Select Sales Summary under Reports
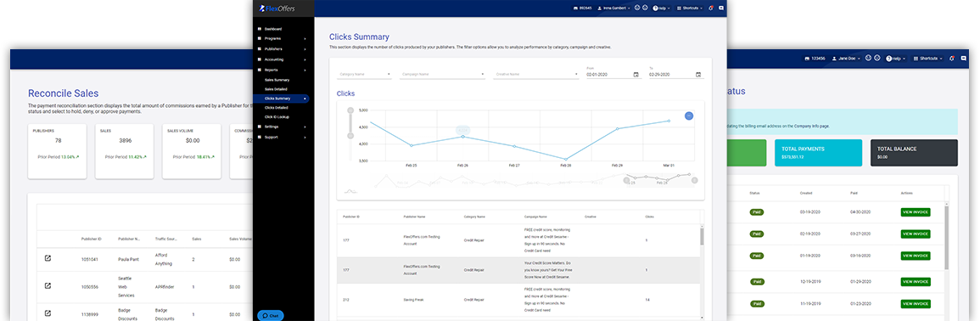Viewport: 980px width, 321px height. [277, 80]
